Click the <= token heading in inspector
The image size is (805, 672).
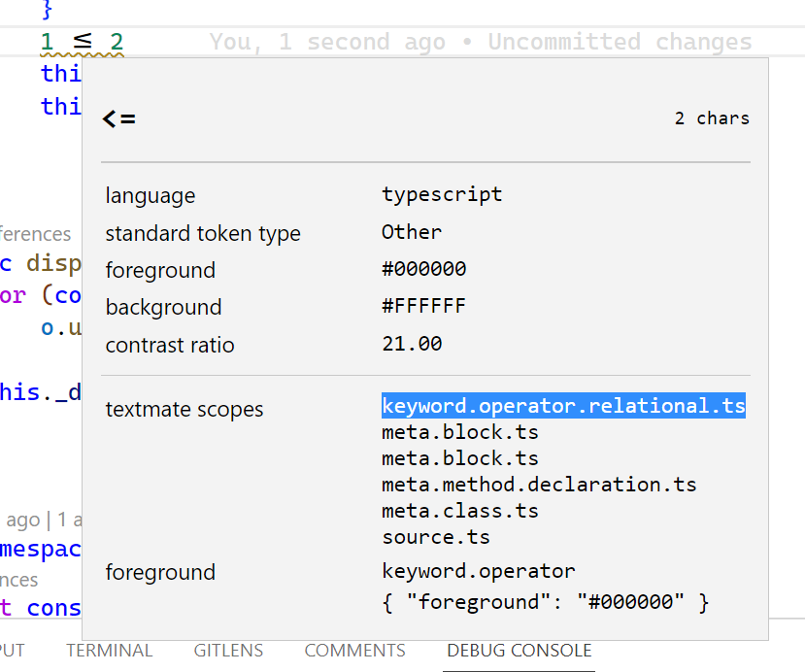click(119, 119)
